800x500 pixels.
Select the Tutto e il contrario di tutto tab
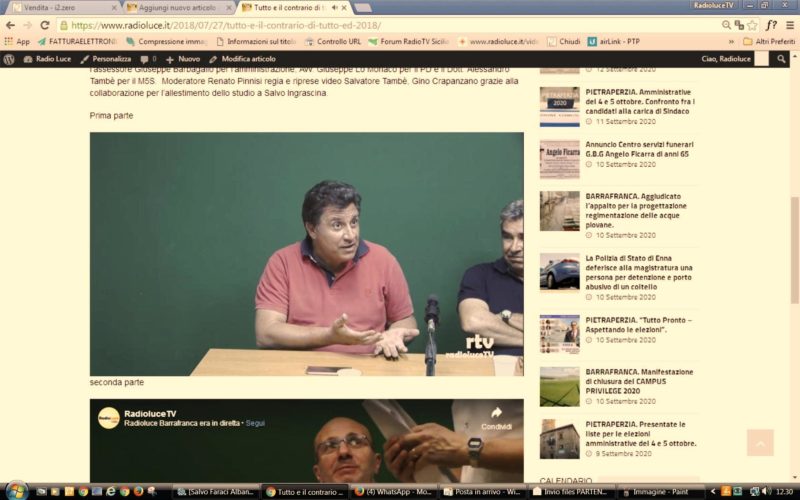291,8
